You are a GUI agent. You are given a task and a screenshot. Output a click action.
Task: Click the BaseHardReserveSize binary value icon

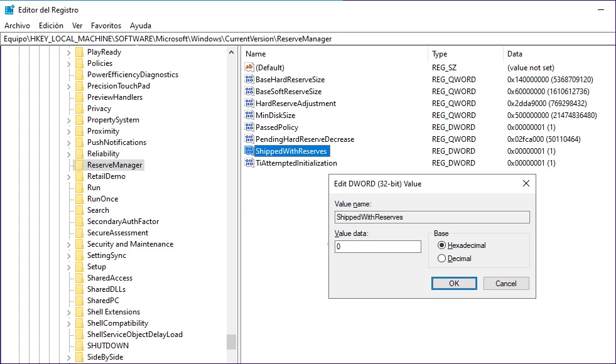pos(249,79)
